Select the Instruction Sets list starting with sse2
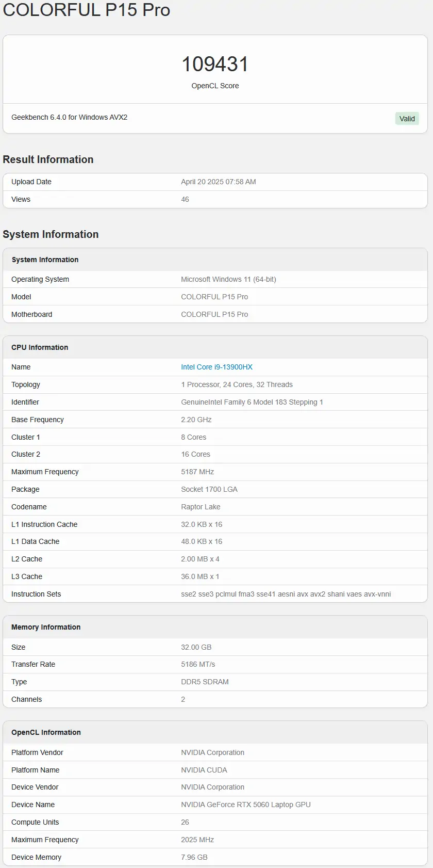The width and height of the screenshot is (433, 868). pyautogui.click(x=286, y=594)
